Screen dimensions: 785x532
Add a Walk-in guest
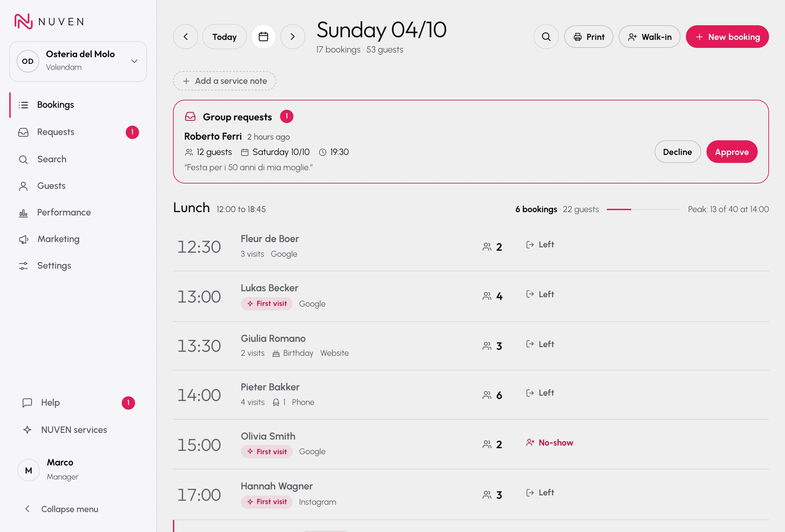click(649, 37)
